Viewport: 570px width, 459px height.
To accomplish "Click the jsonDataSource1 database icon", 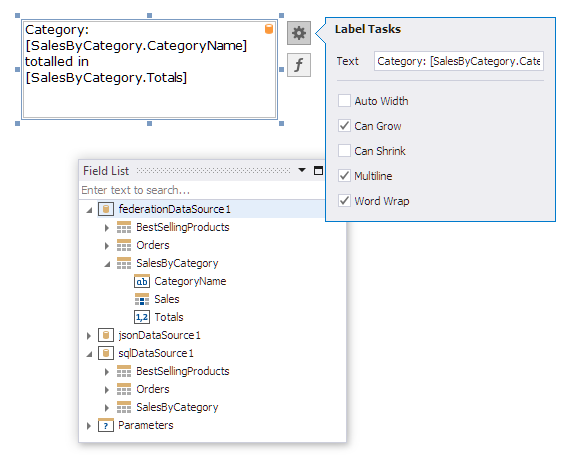I will tap(106, 335).
